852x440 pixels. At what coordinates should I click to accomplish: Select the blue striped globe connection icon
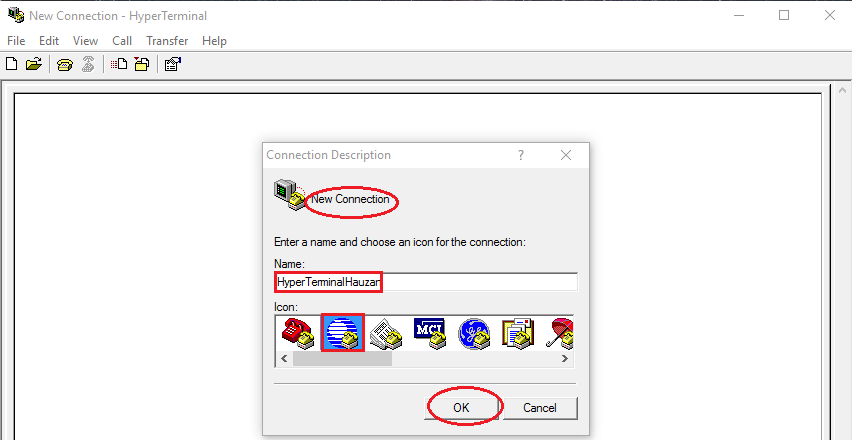coord(342,332)
